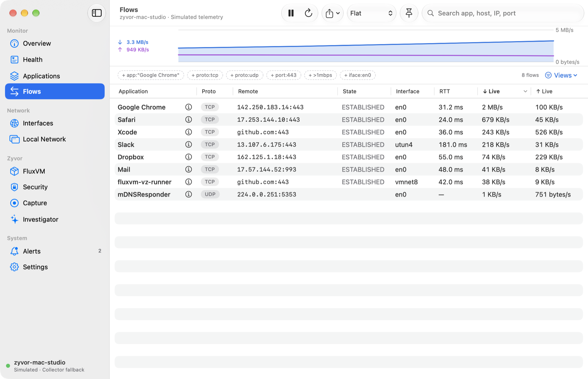Click the FluxVM cube icon

pos(14,171)
